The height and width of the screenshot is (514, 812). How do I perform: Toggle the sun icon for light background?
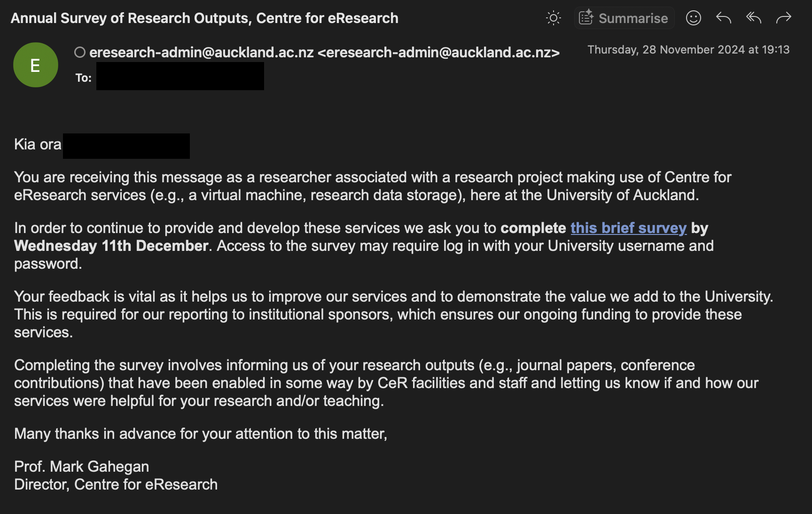(x=554, y=18)
